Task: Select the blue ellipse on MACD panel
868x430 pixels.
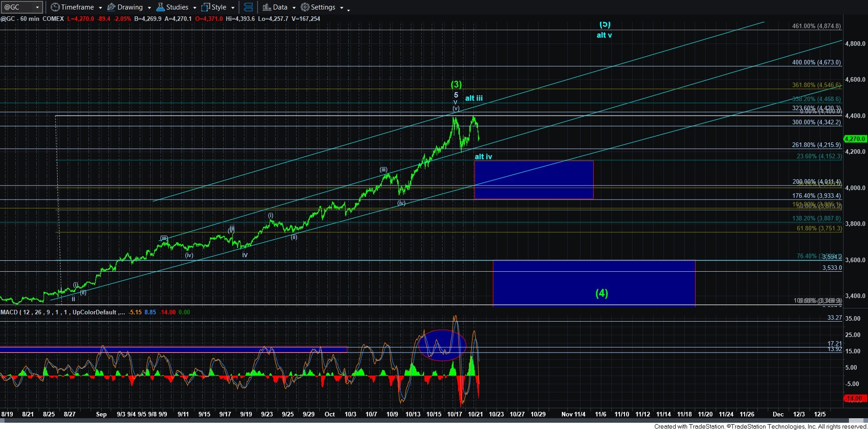Action: pyautogui.click(x=442, y=345)
